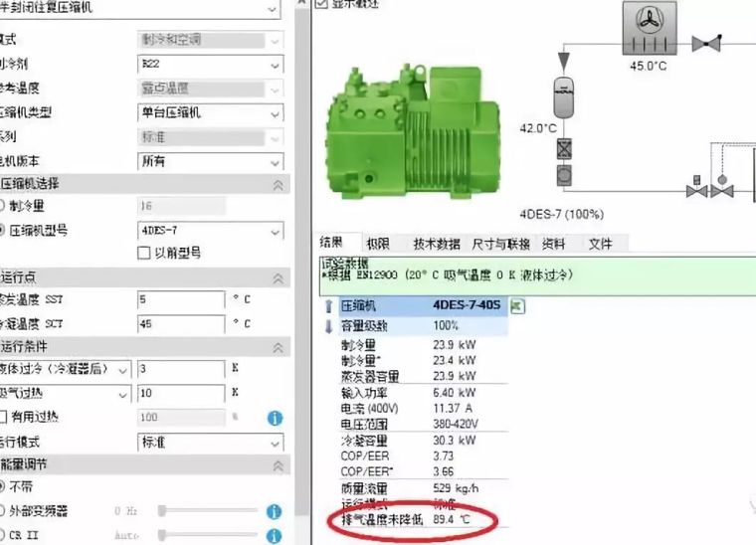Open the 极限 tab
This screenshot has width=756, height=545.
pyautogui.click(x=377, y=244)
